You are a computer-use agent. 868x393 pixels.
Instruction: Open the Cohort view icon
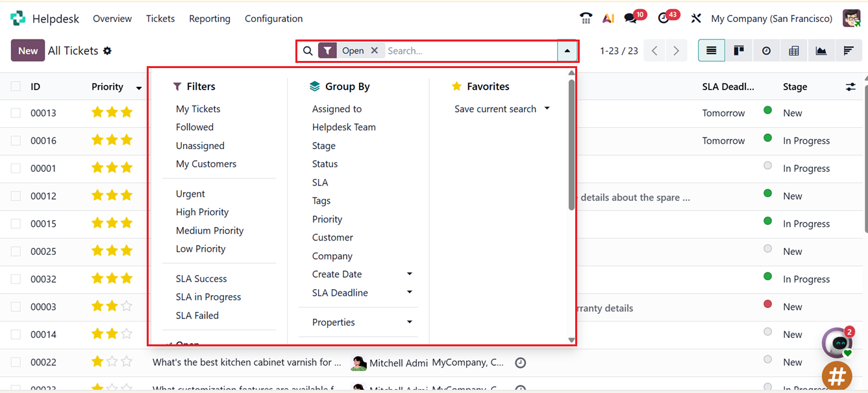click(x=849, y=51)
